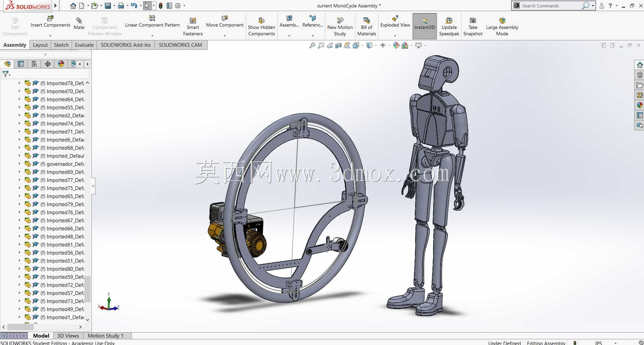Open Smart Fasteners tool
Viewport: 644px width, 345px height.
tap(193, 26)
